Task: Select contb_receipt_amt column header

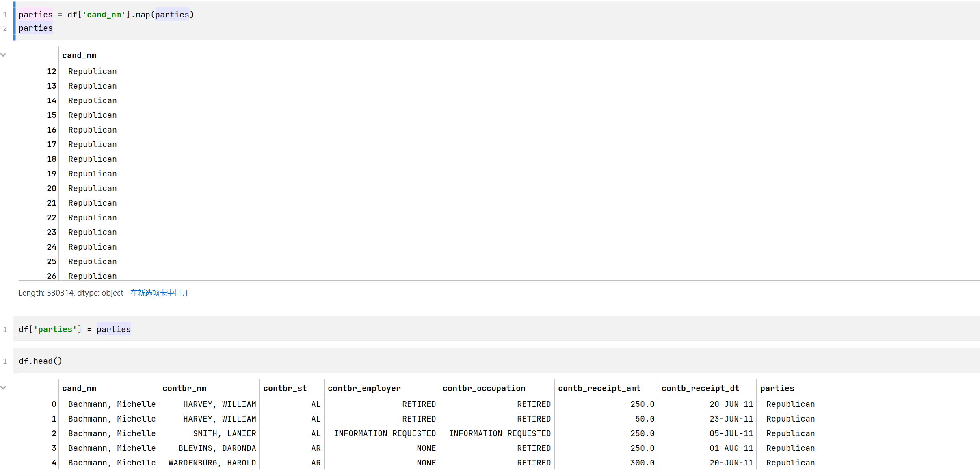Action: tap(599, 388)
